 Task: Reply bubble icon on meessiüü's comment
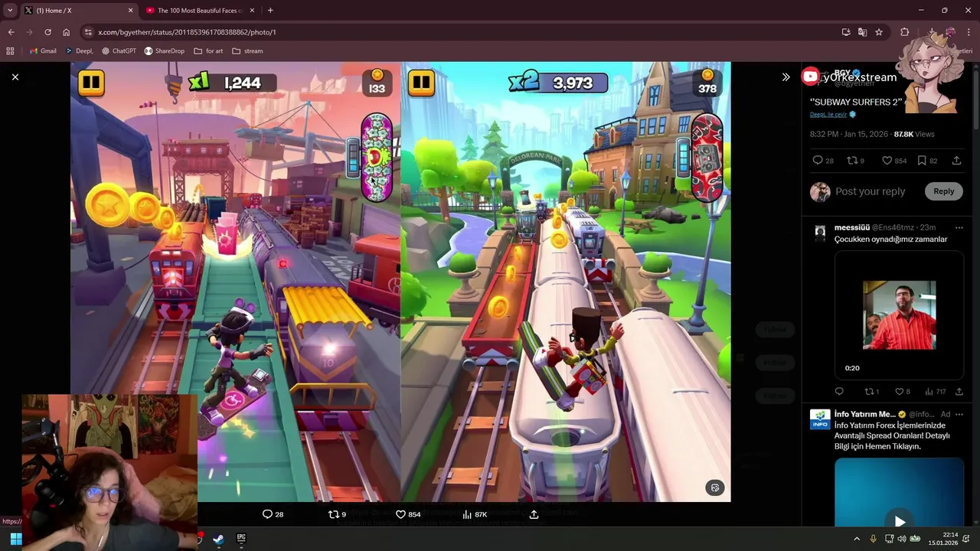pyautogui.click(x=839, y=392)
